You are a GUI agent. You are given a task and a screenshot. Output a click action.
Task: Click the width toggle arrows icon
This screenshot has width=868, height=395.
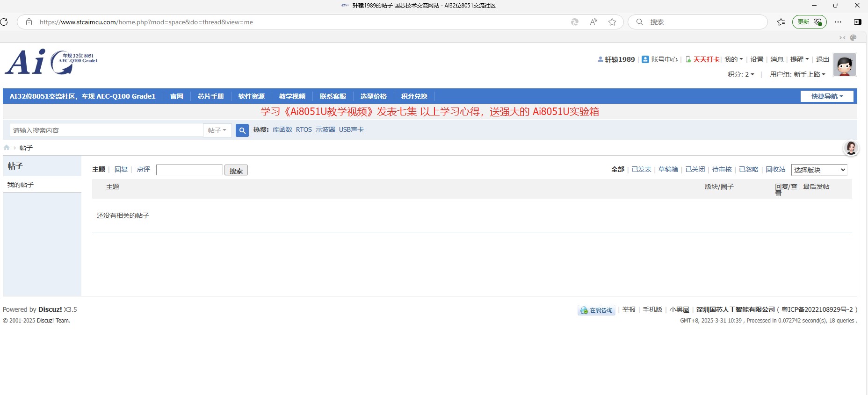(842, 37)
